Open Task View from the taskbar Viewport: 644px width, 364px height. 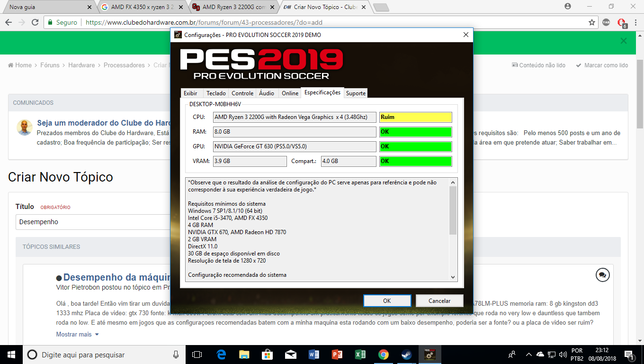(197, 355)
